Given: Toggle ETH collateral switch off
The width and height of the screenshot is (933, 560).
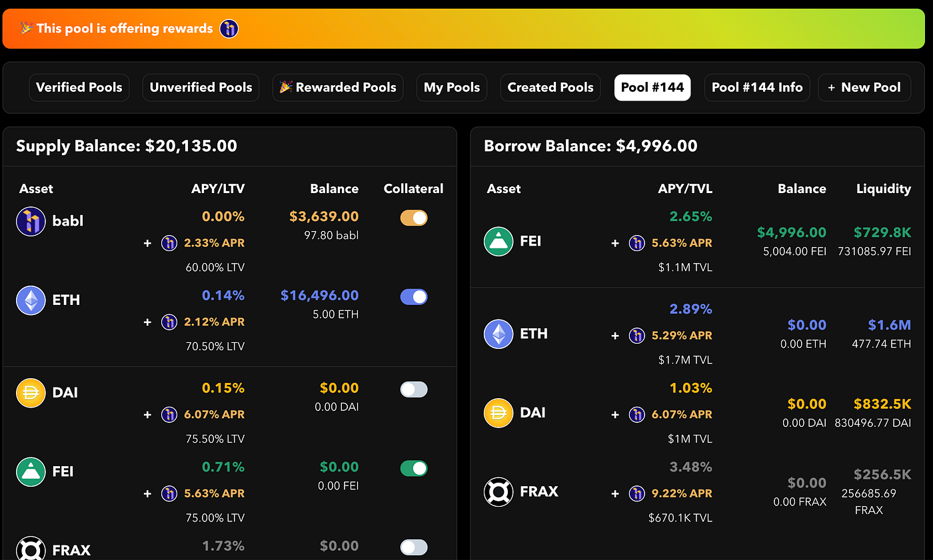Looking at the screenshot, I should [x=414, y=297].
